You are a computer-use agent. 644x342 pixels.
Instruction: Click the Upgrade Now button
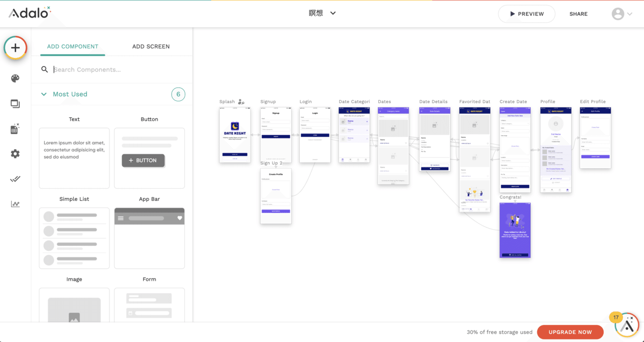(x=570, y=332)
